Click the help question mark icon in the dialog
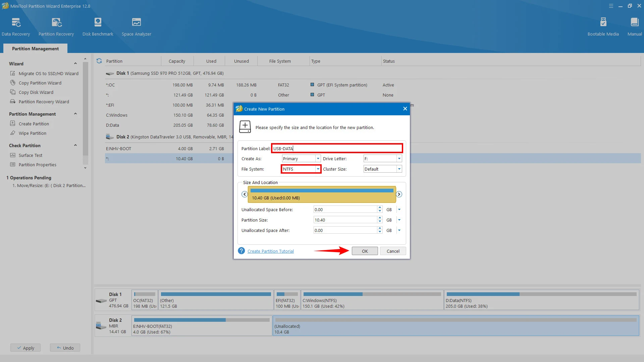644x362 pixels. pos(241,251)
